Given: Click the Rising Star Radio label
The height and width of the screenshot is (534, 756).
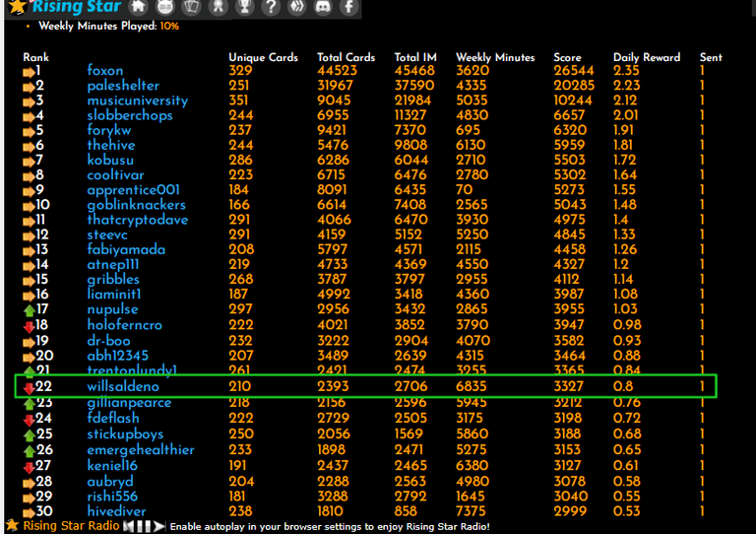Looking at the screenshot, I should [71, 526].
